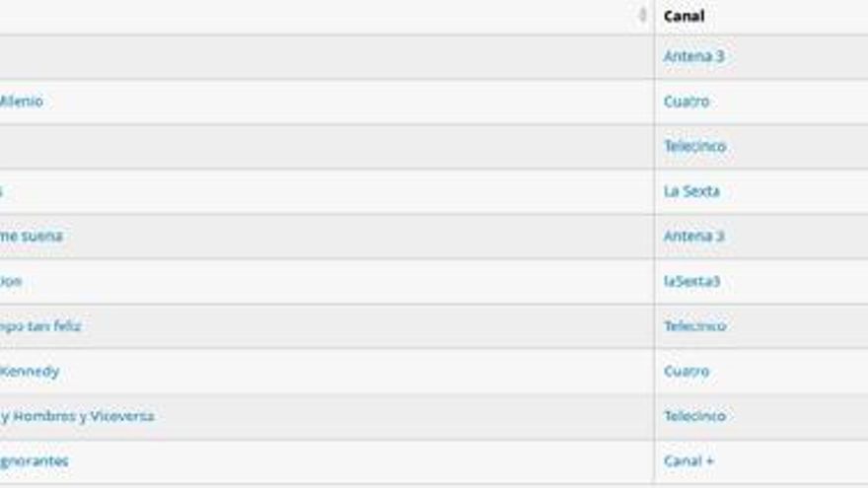
Task: Click the 'me suena' program link
Action: [32, 237]
